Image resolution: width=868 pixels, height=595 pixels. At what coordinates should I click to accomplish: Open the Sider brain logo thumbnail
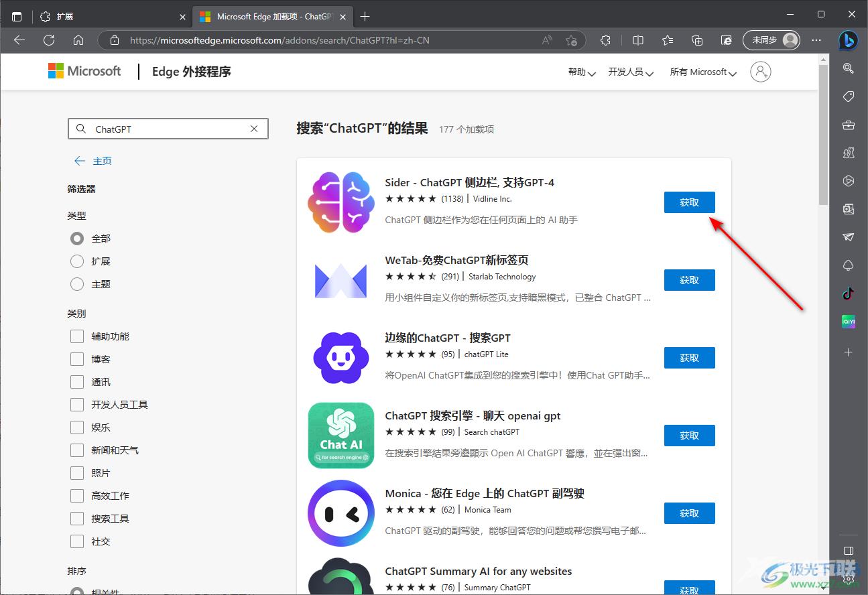(341, 202)
